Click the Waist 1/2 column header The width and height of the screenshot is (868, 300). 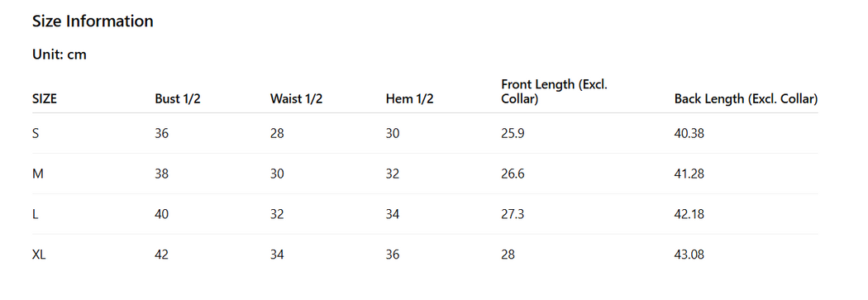tap(296, 99)
